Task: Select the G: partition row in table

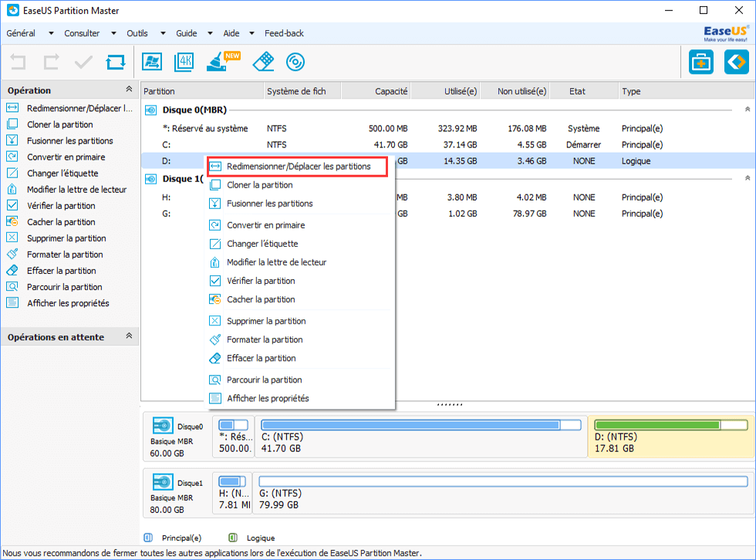Action: tap(447, 214)
